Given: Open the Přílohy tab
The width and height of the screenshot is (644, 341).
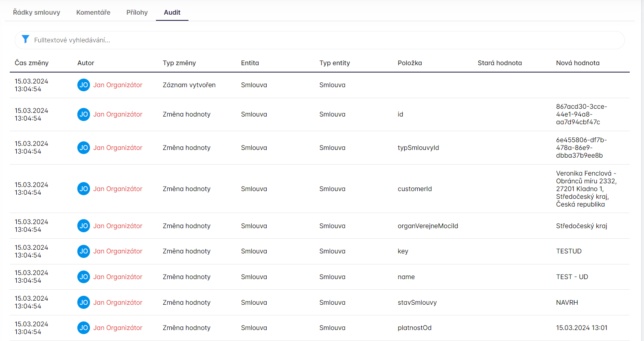Looking at the screenshot, I should tap(137, 12).
